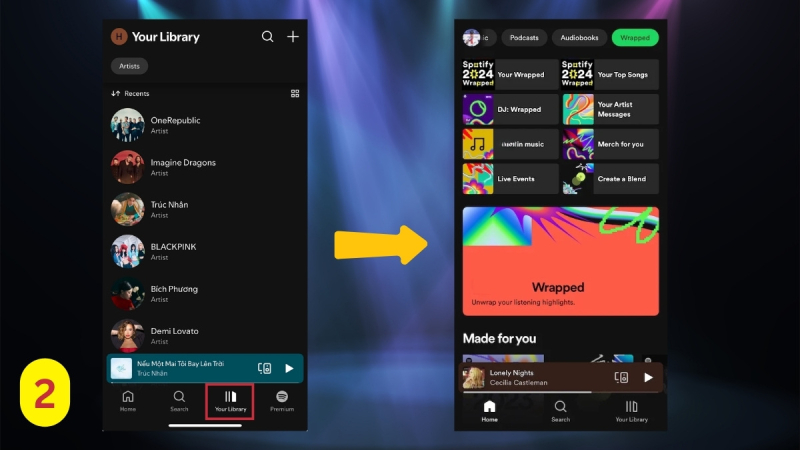Open the Premium tab
800x450 pixels.
(x=282, y=401)
